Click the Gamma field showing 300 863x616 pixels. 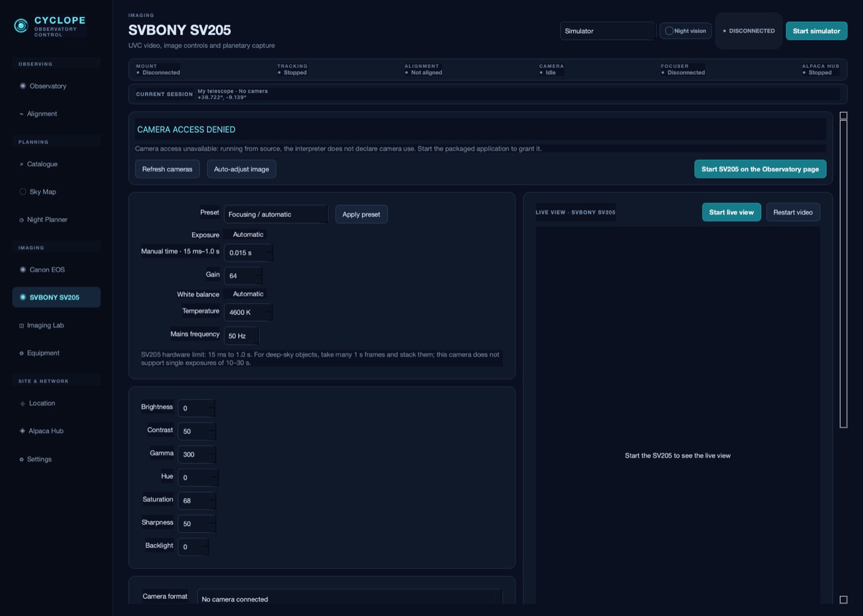click(x=197, y=454)
